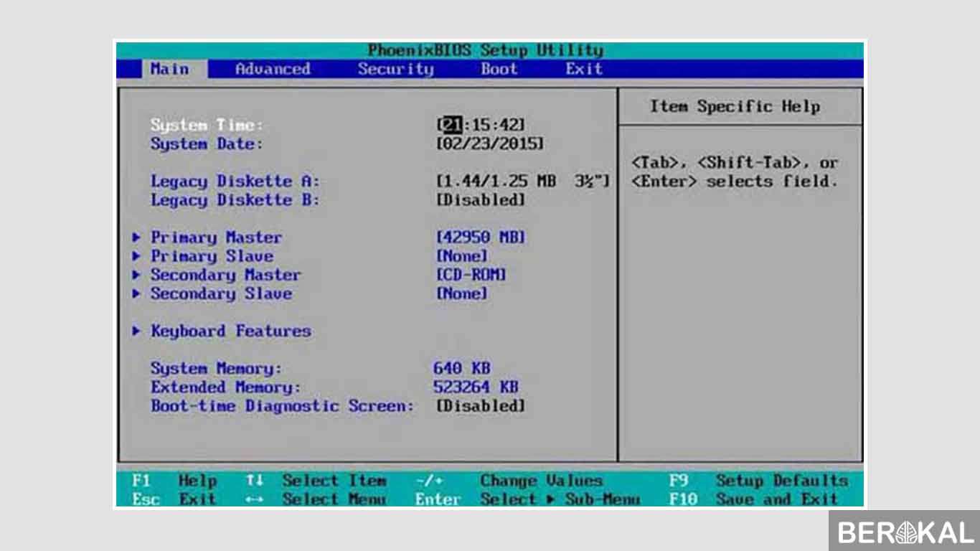This screenshot has width=980, height=551.
Task: Click the up/down arrows Select Item hint
Action: (316, 481)
